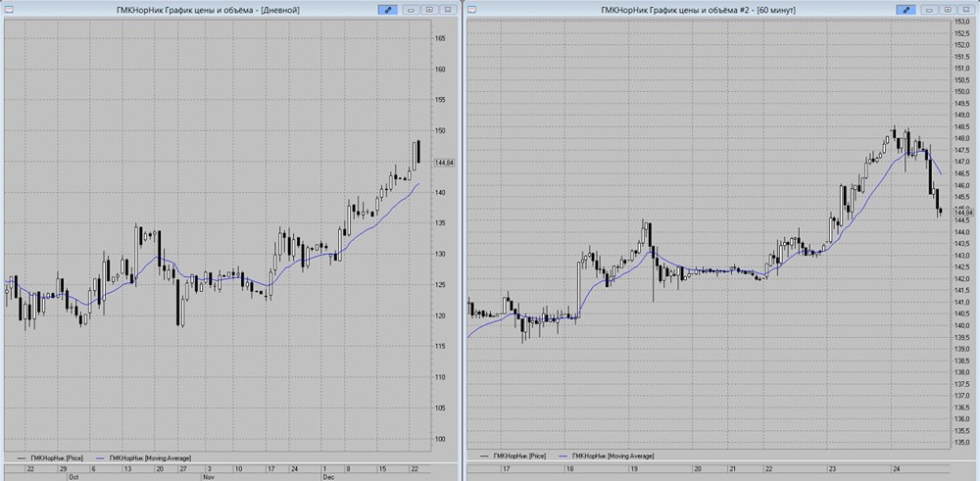Screen dimensions: 980x481
Task: Click date 27 on the daily chart time axis
Action: tap(184, 468)
